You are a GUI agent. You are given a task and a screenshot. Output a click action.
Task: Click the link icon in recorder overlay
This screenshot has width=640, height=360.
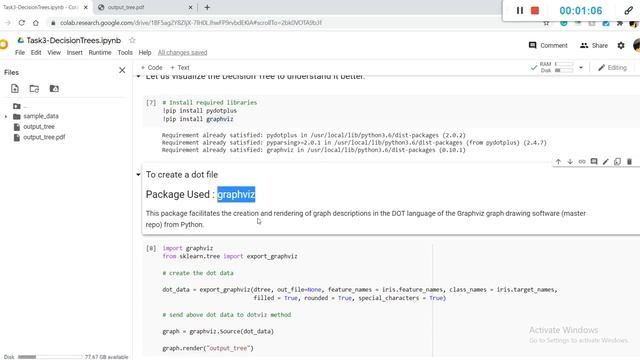click(628, 11)
